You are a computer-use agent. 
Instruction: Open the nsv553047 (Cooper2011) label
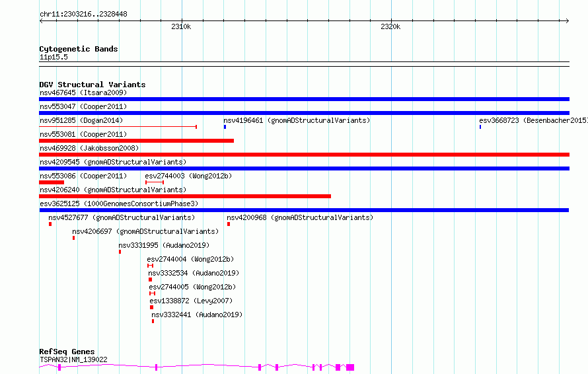(x=83, y=106)
